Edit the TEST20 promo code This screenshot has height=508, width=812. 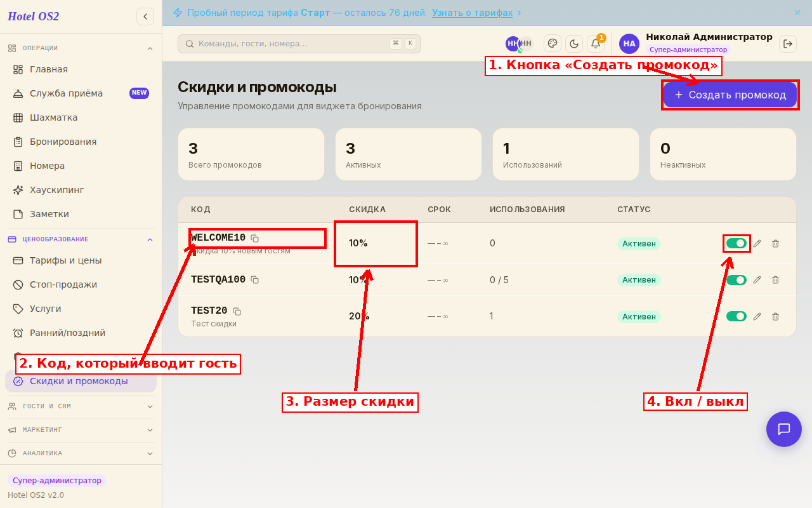(757, 316)
